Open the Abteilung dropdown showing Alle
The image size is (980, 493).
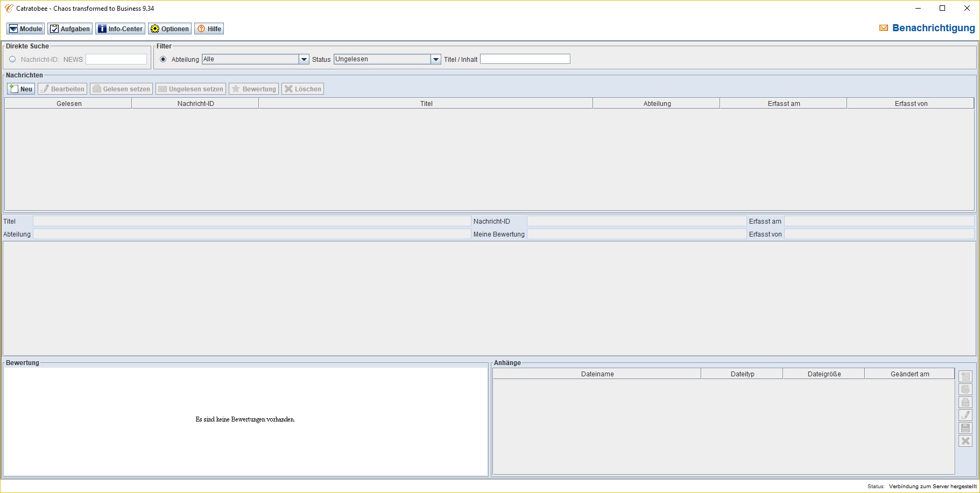pos(304,60)
